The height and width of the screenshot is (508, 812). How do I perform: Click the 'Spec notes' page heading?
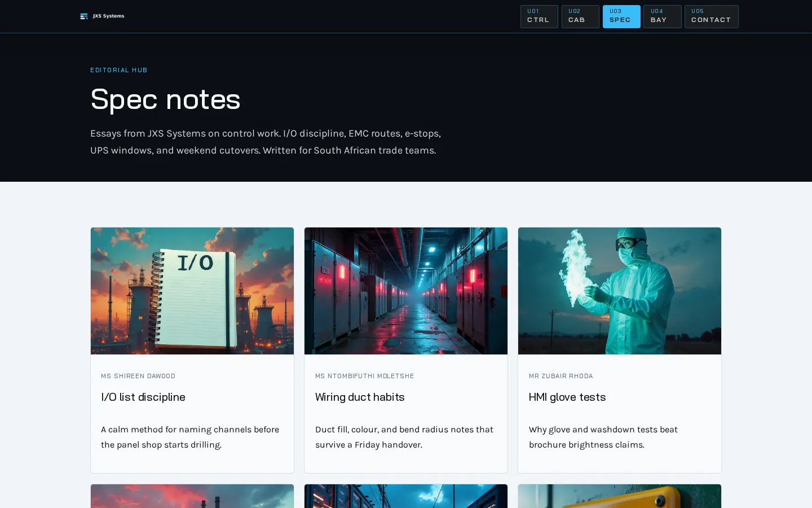pyautogui.click(x=165, y=99)
